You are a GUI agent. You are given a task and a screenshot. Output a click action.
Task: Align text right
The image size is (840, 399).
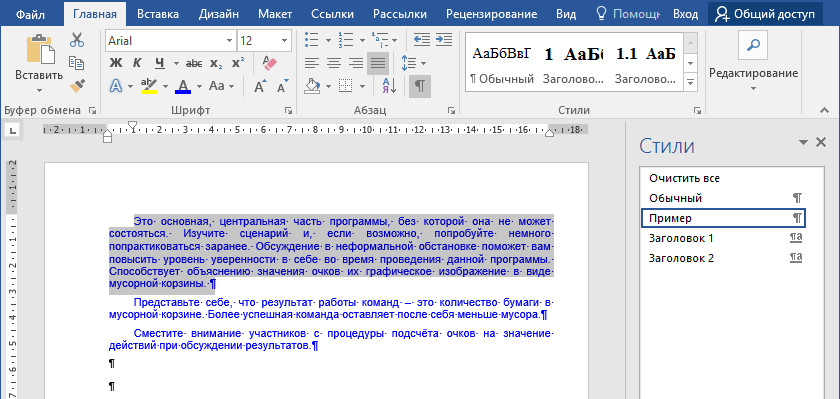coord(356,63)
